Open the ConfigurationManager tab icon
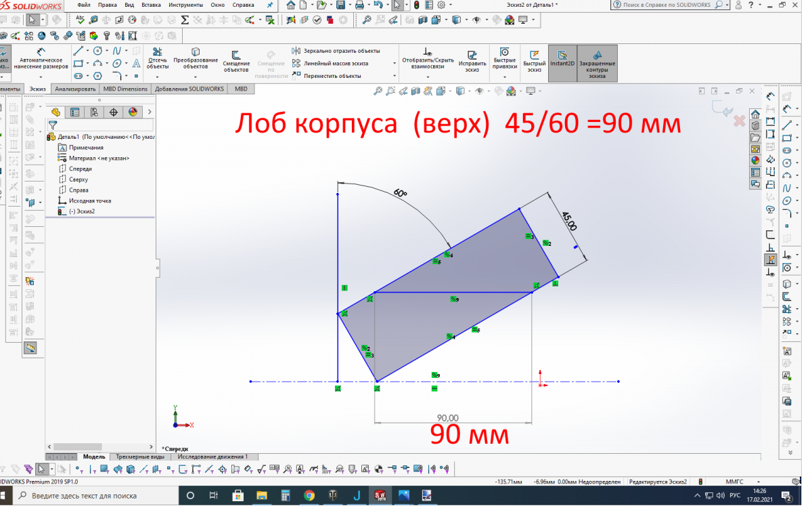Screen dimensions: 812x508 94,112
